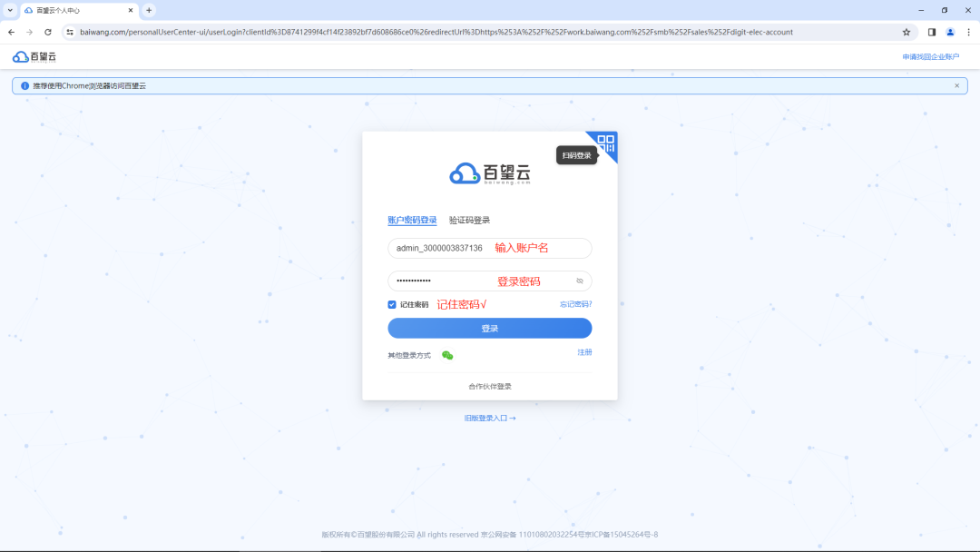Open the 忘记密码? link
This screenshot has height=552, width=980.
coord(575,304)
